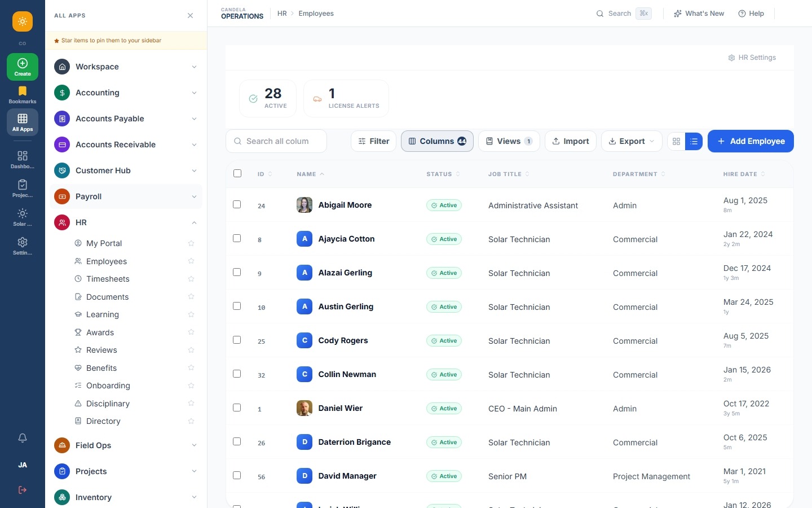The image size is (812, 508).
Task: Click the Import button
Action: tap(571, 141)
